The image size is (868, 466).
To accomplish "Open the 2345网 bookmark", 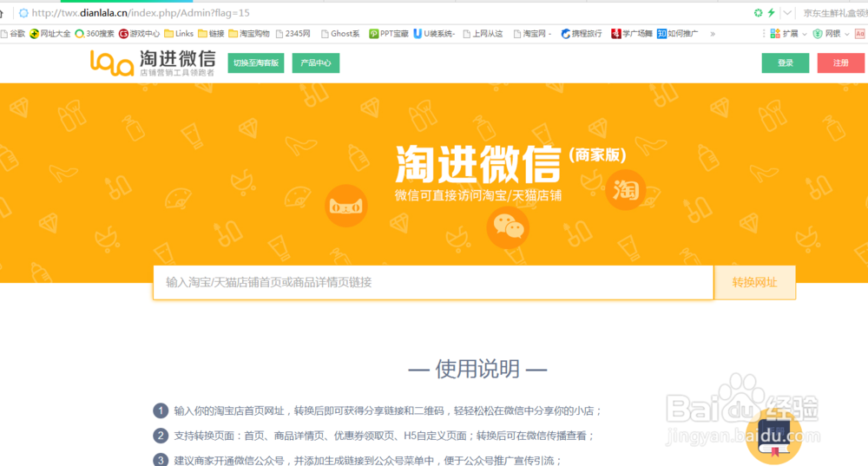I will click(x=293, y=34).
